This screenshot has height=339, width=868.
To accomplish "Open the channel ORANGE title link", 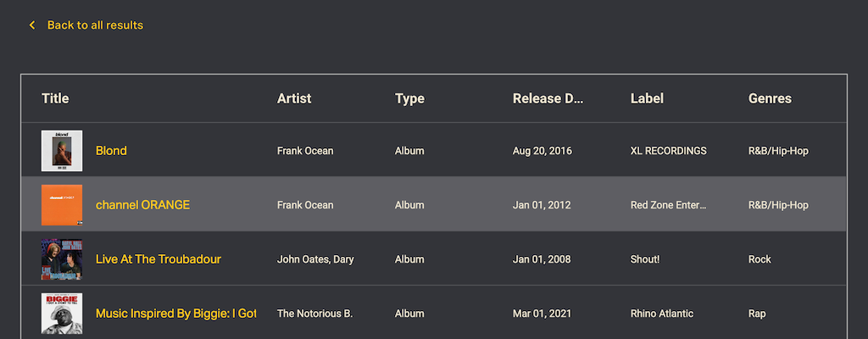I will [142, 205].
